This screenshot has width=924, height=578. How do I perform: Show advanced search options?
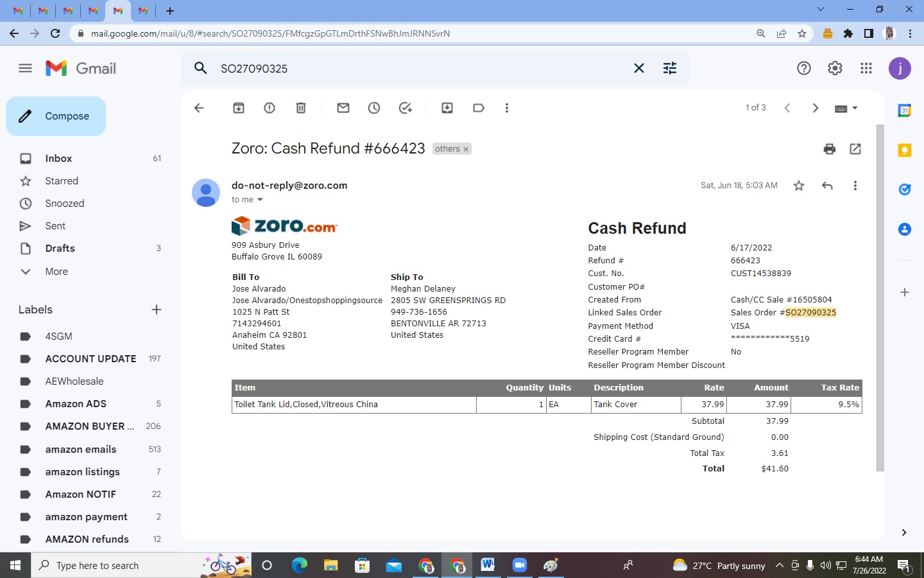[670, 68]
